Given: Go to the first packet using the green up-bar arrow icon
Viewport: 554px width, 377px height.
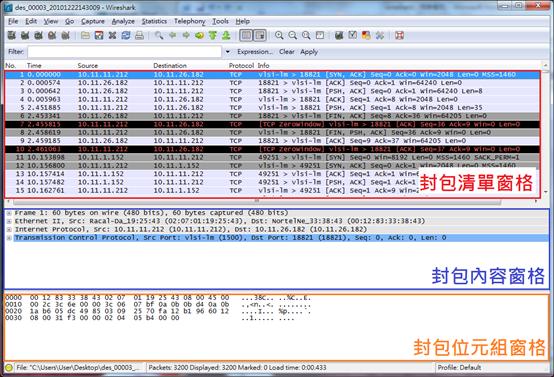Looking at the screenshot, I should click(213, 35).
